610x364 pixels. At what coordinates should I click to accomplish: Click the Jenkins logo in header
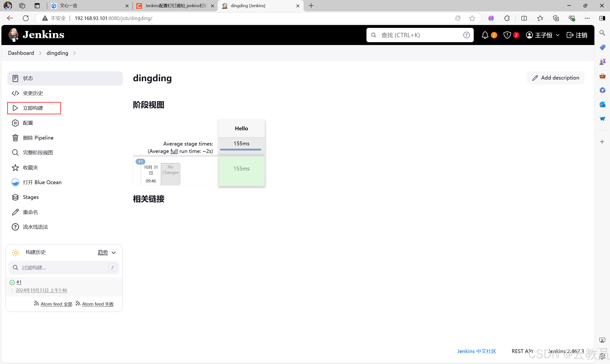pyautogui.click(x=36, y=35)
